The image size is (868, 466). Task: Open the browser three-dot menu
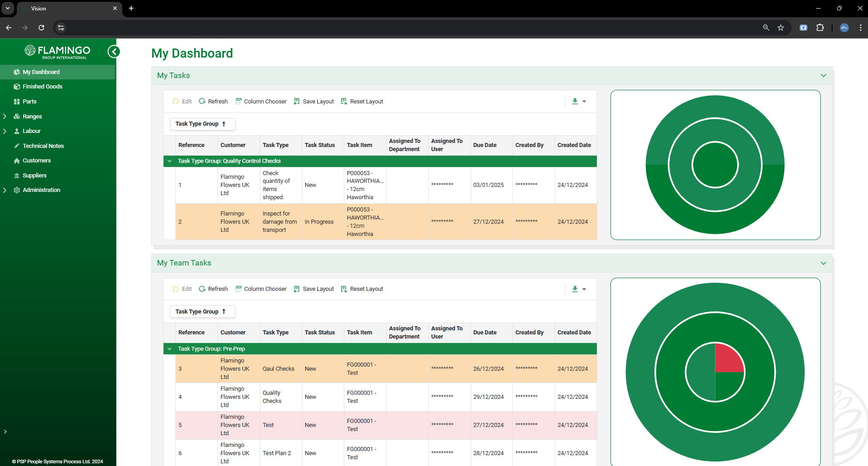pyautogui.click(x=861, y=28)
